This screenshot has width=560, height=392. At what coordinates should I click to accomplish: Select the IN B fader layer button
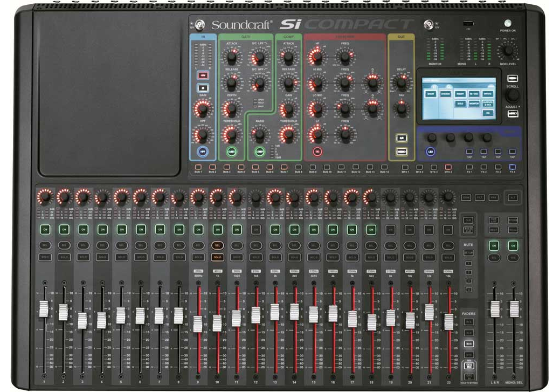468,333
